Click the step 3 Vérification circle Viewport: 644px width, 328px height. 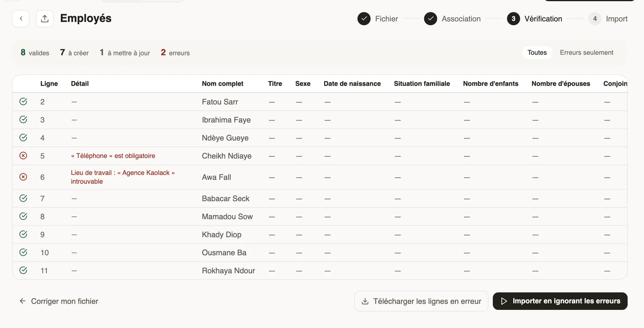point(513,19)
